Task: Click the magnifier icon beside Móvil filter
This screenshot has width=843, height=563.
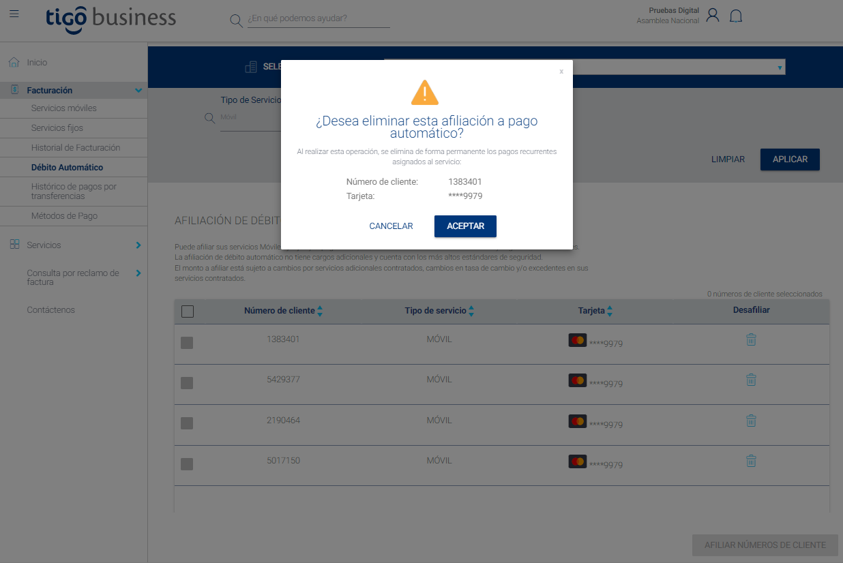Action: [x=210, y=118]
